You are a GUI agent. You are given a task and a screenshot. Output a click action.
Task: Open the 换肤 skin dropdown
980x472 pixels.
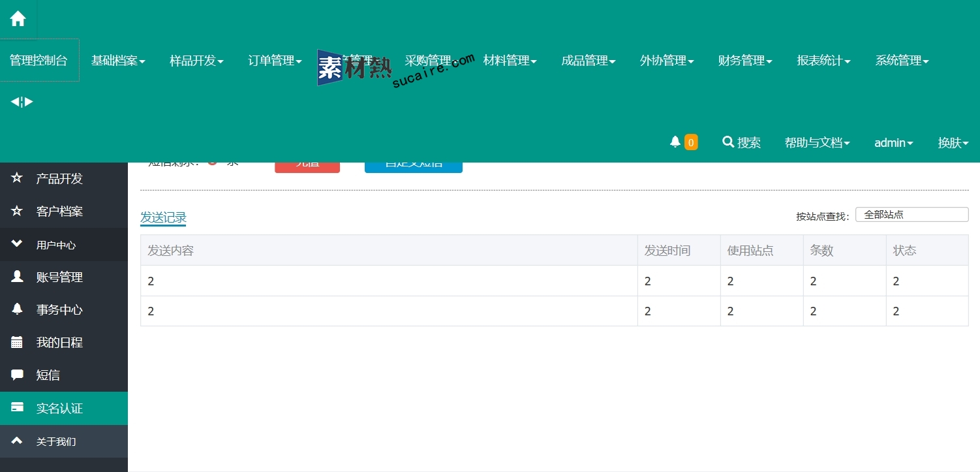(953, 142)
